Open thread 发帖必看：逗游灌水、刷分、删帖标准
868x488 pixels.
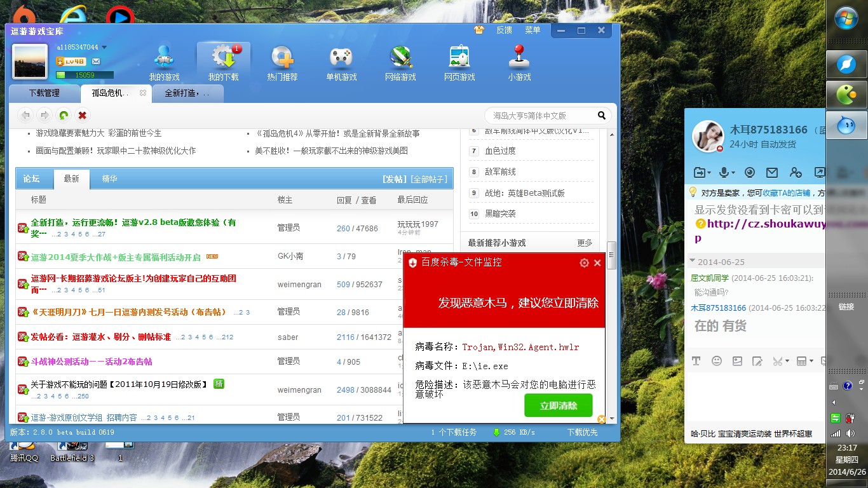tap(101, 337)
